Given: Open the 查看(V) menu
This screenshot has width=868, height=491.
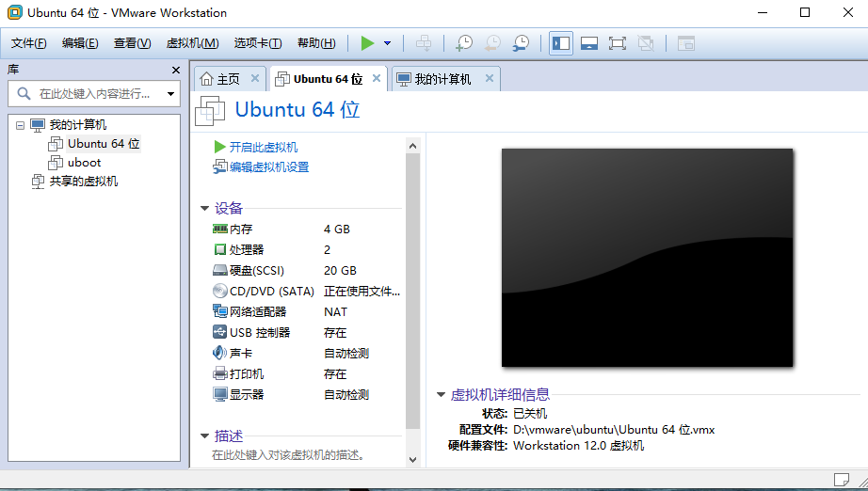Looking at the screenshot, I should [133, 43].
